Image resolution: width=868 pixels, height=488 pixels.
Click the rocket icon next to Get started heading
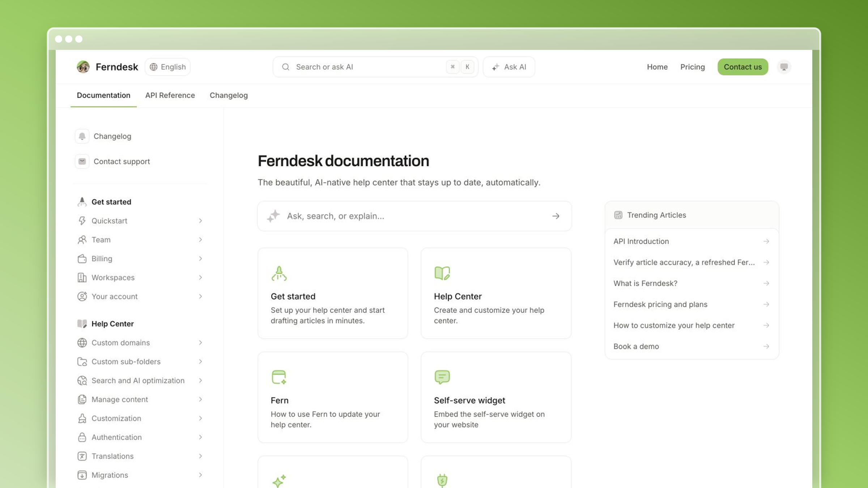[x=82, y=202]
